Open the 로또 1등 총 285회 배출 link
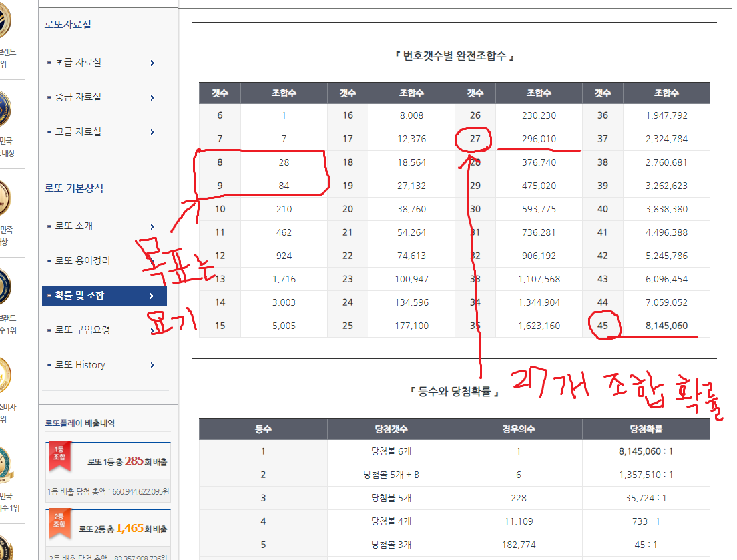The height and width of the screenshot is (560, 737). click(127, 461)
